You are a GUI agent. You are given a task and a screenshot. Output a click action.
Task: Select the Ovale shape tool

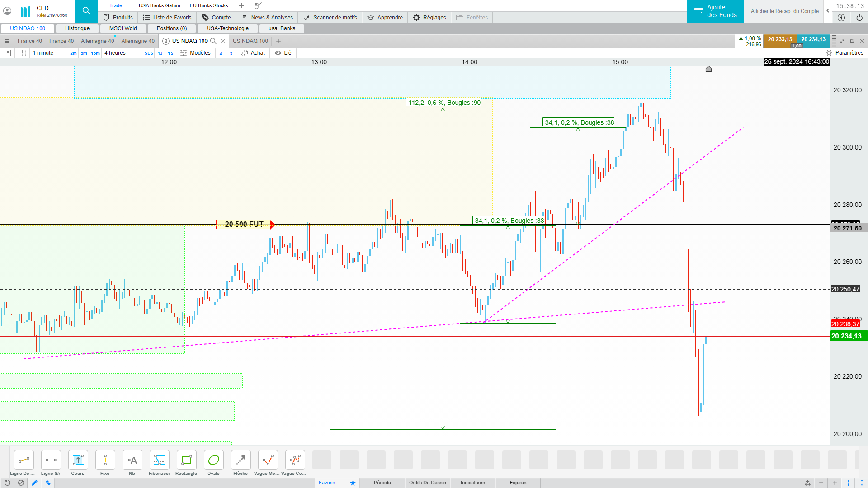pos(213,460)
